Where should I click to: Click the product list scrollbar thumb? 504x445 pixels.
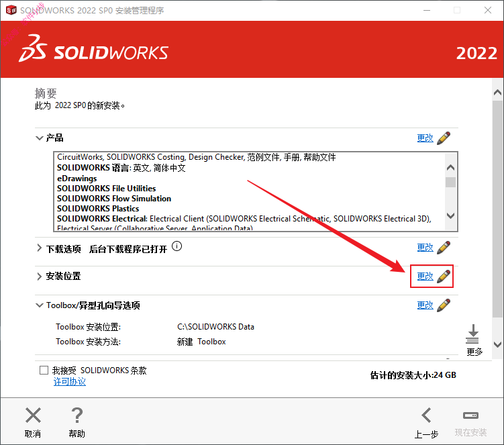450,182
